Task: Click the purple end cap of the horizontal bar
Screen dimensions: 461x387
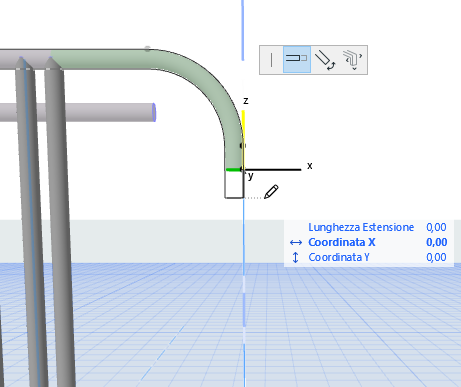Action: (x=154, y=112)
